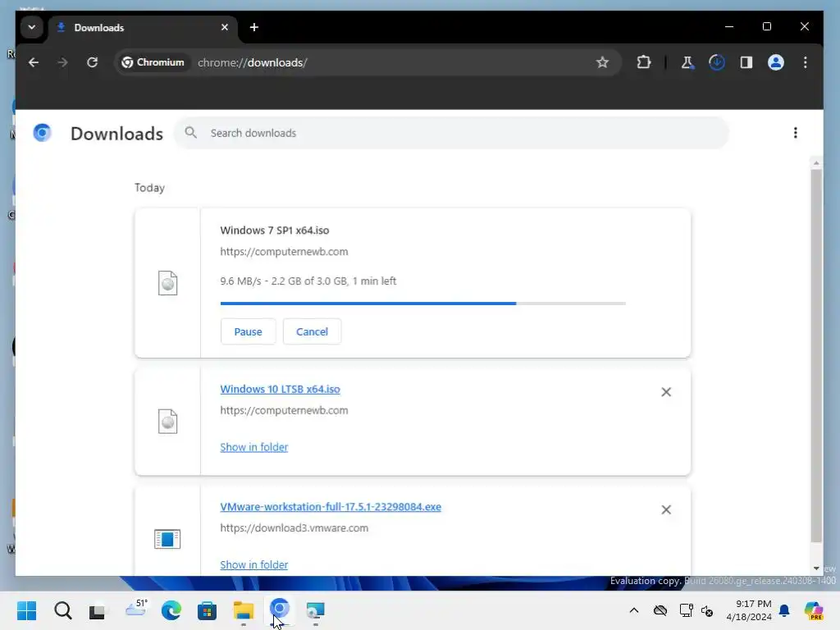Open Chrome Labs flask icon
840x630 pixels.
687,62
